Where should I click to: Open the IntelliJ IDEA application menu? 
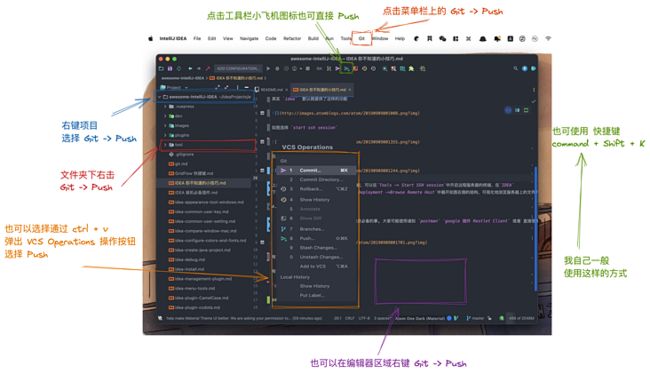(173, 39)
